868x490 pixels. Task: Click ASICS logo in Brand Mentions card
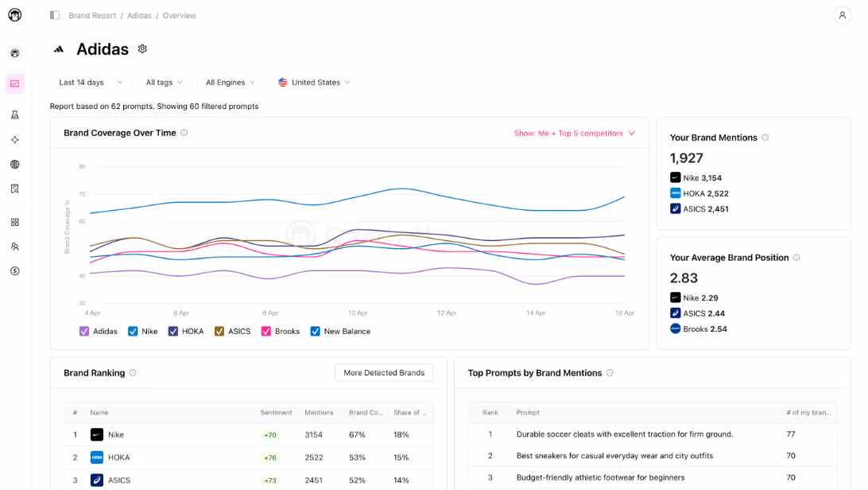click(676, 208)
